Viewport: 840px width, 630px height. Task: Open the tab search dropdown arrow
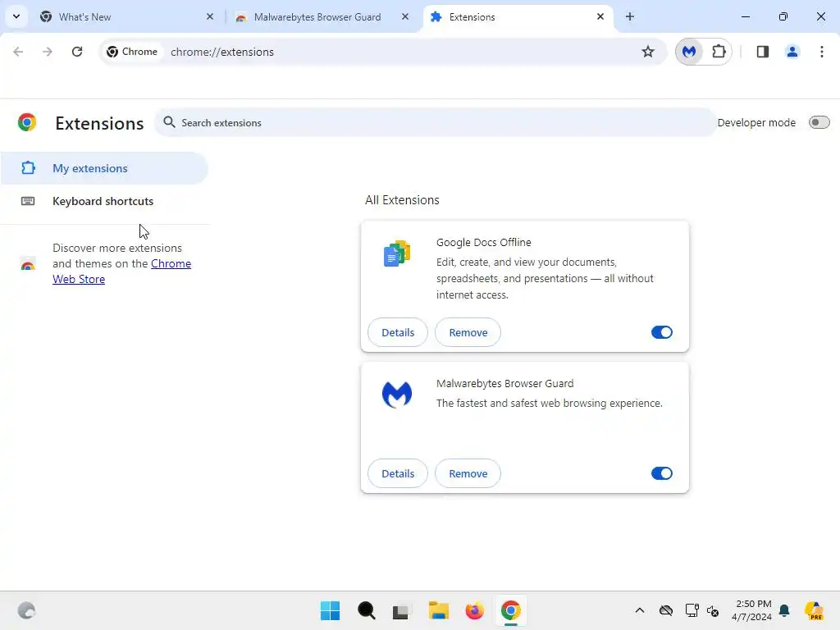[16, 16]
